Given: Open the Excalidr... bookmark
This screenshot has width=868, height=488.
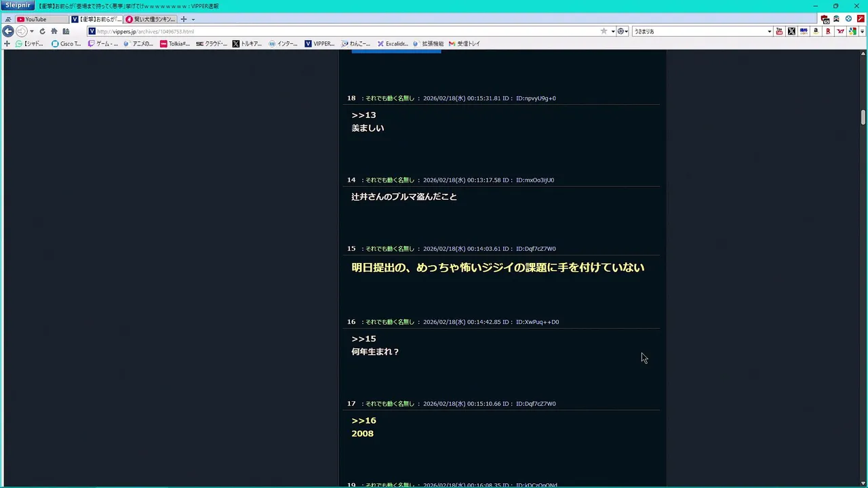Looking at the screenshot, I should coord(393,43).
